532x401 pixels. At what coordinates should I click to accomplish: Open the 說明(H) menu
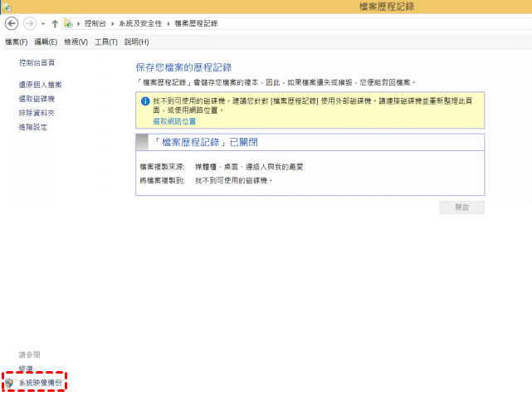click(136, 42)
